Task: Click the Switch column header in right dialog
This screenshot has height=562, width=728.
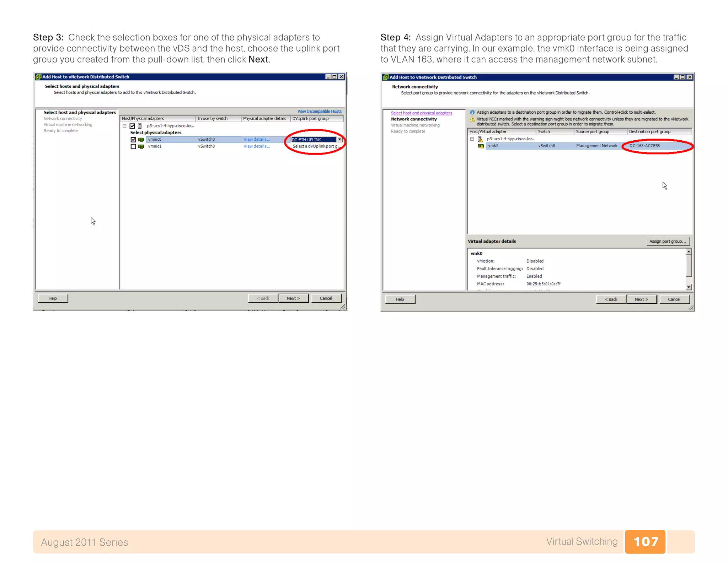Action: [555, 132]
